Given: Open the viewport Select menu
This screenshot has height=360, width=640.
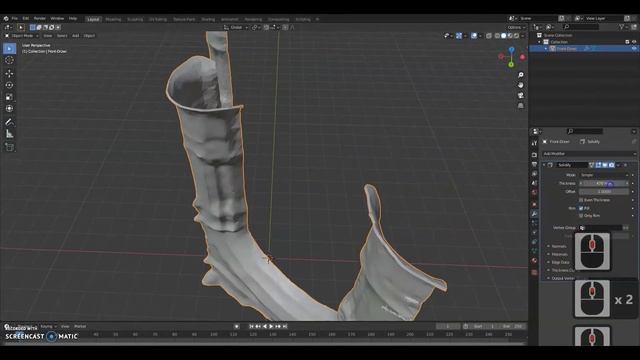Looking at the screenshot, I should tap(62, 36).
